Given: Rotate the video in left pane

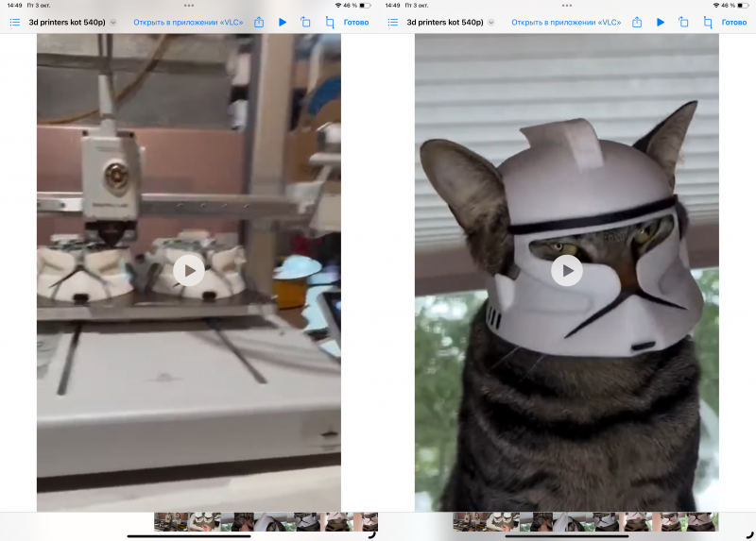Looking at the screenshot, I should [x=305, y=22].
